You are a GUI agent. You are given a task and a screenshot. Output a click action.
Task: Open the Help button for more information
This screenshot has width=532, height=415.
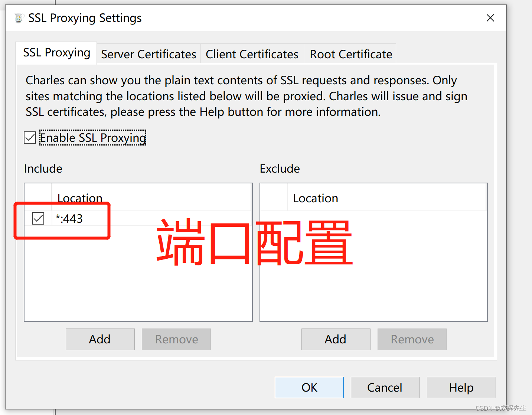pos(461,388)
